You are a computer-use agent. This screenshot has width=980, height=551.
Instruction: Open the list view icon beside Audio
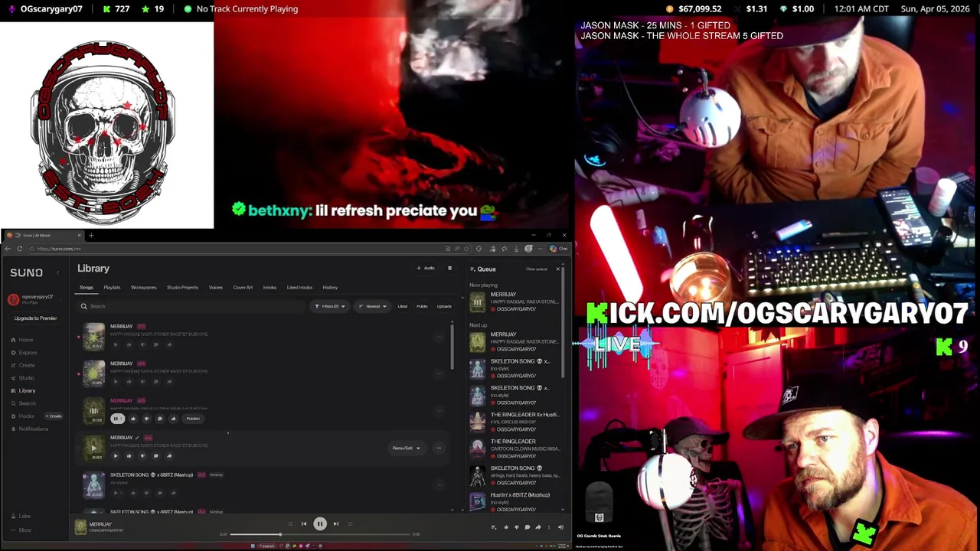449,269
